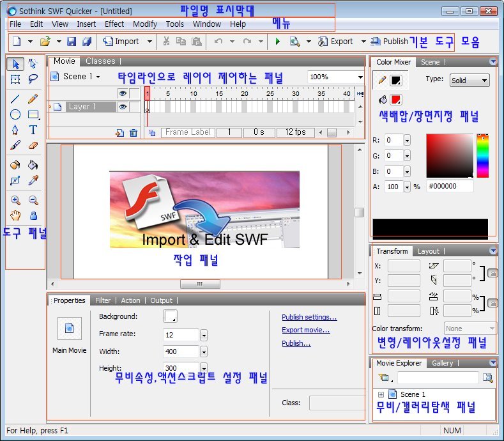The height and width of the screenshot is (441, 504).
Task: Open the Frame rate dropdown arrow
Action: pos(204,335)
